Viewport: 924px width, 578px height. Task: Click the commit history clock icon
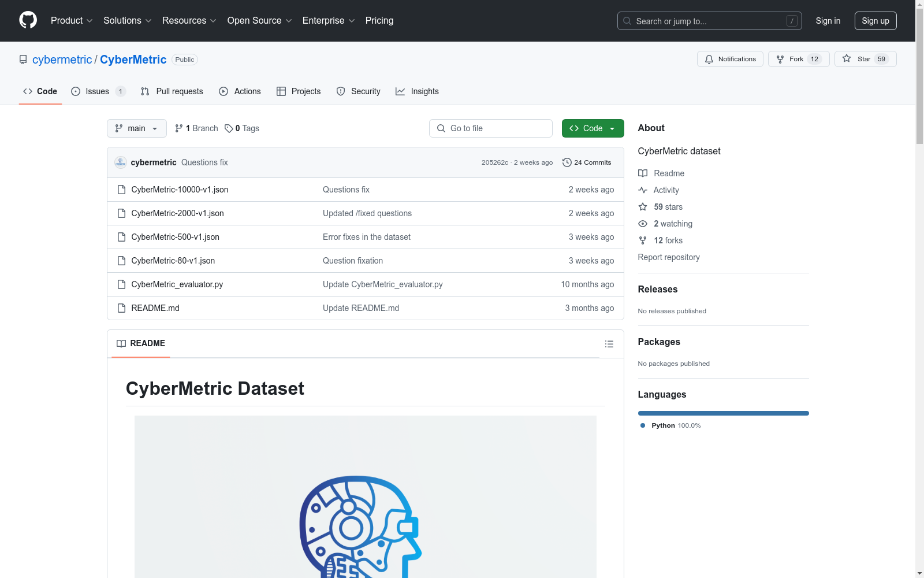pyautogui.click(x=567, y=162)
